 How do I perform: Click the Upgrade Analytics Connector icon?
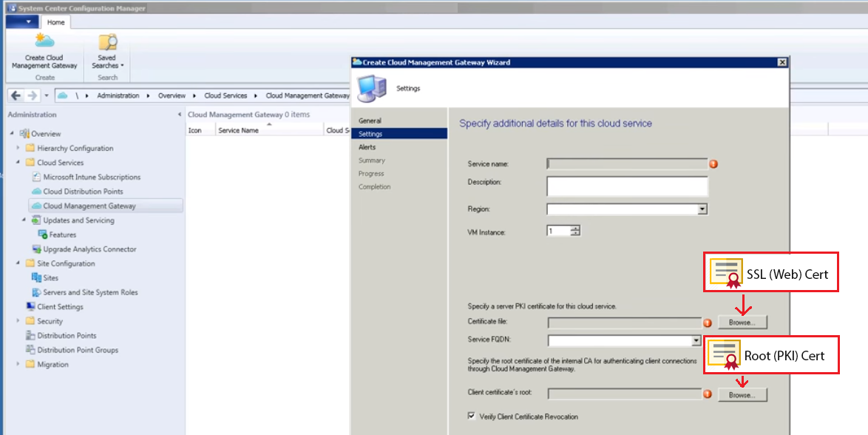[36, 249]
